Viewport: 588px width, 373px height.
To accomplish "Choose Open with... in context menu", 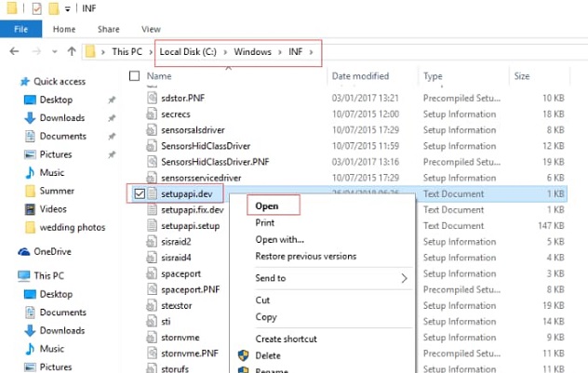I will coord(280,240).
